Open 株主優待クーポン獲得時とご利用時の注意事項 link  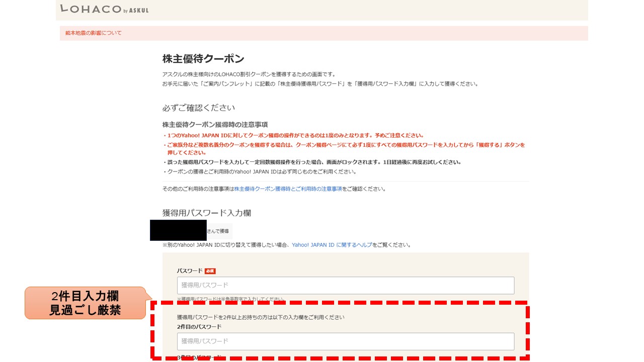click(288, 189)
